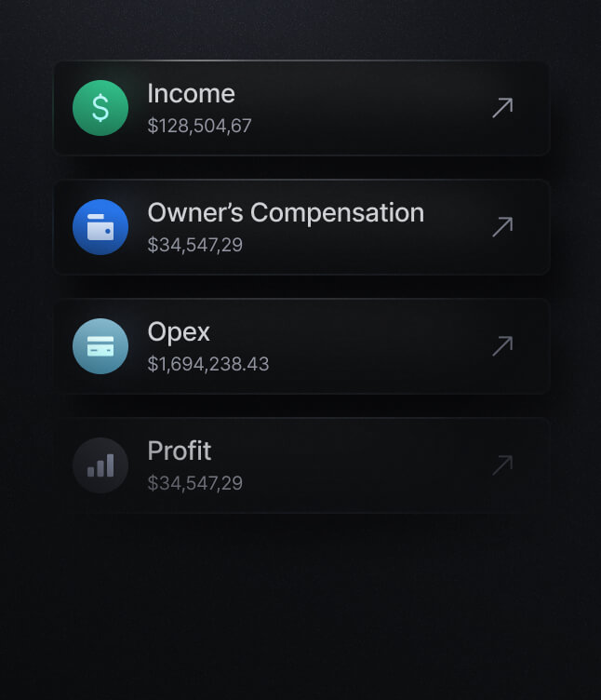
Task: Select the dimmed Profit card background
Action: click(372, 465)
